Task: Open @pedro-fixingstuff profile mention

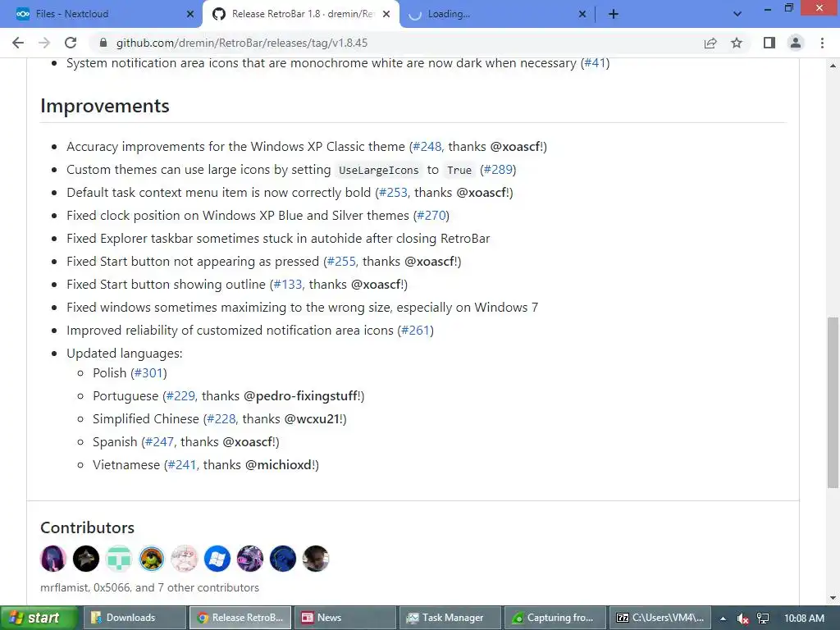Action: click(x=300, y=396)
